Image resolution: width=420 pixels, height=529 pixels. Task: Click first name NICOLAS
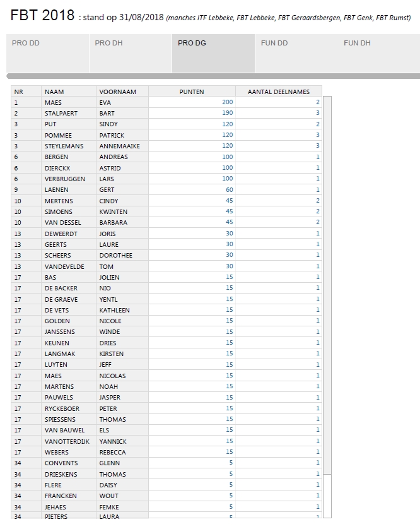(112, 376)
